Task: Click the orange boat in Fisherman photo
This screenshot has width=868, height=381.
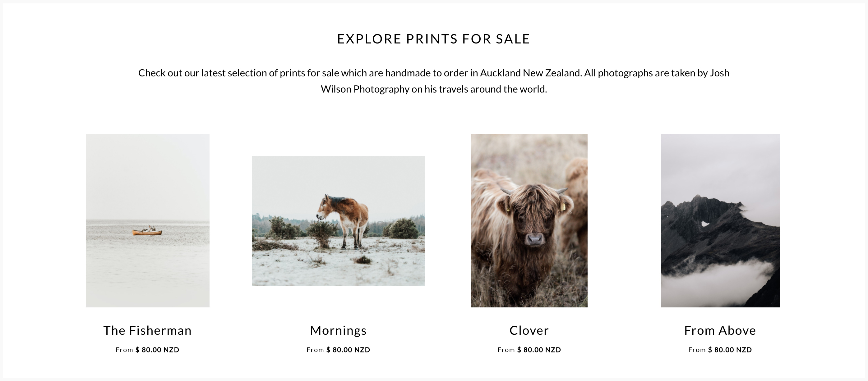Action: pos(147,232)
